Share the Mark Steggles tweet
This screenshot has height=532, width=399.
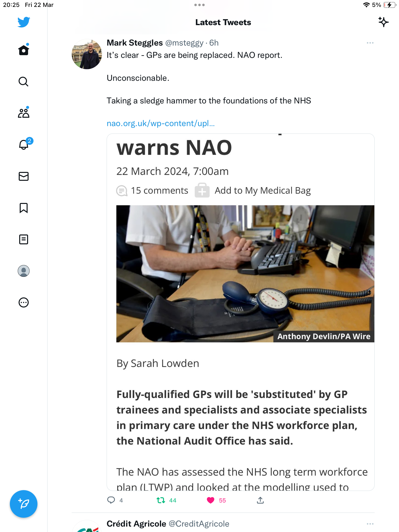tap(260, 500)
